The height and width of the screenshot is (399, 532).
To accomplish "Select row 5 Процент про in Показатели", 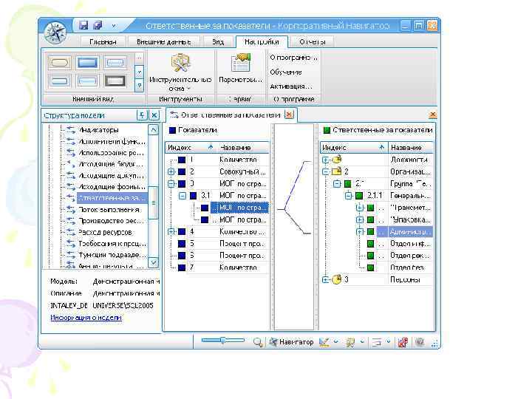I will 217,244.
